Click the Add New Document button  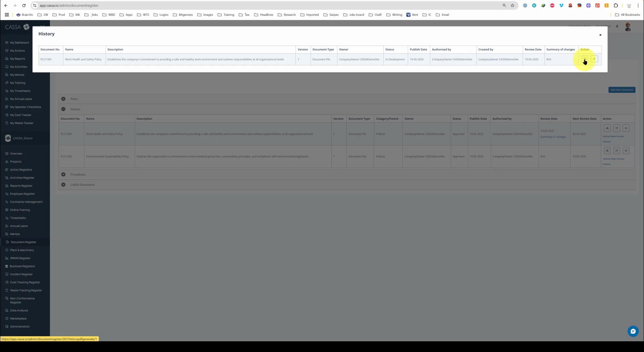point(622,90)
